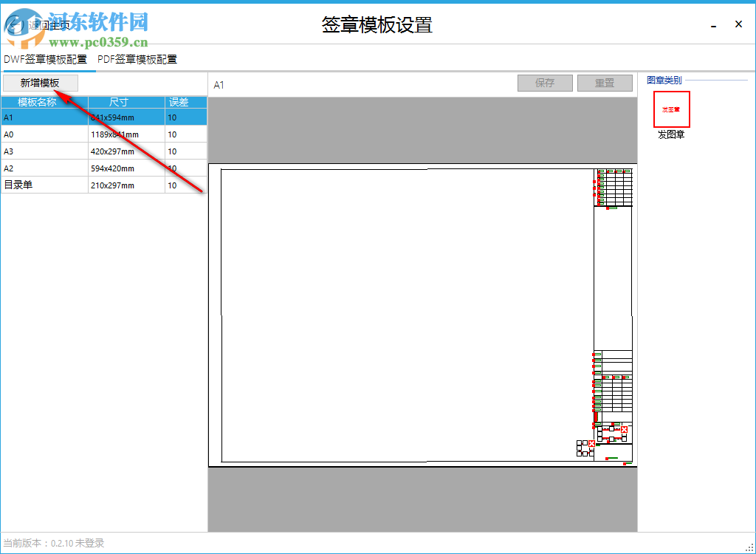The width and height of the screenshot is (756, 554).
Task: Switch to the PDF签章模板配置 tab
Action: point(137,59)
